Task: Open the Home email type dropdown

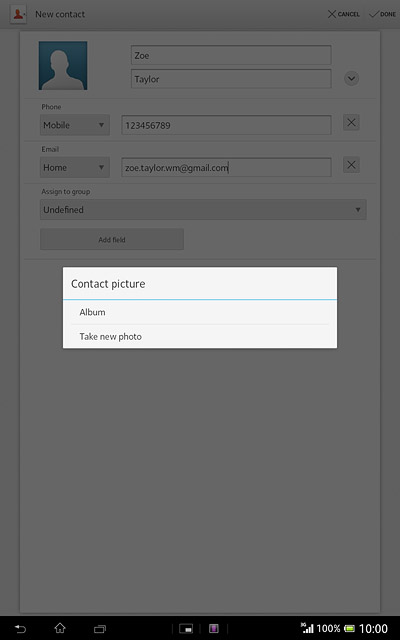Action: point(75,167)
